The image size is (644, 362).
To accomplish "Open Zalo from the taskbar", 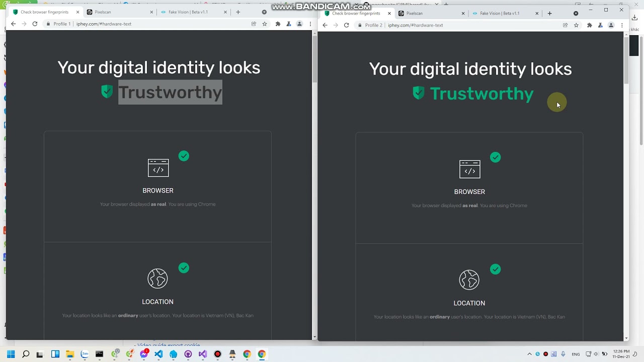I will tap(85, 354).
